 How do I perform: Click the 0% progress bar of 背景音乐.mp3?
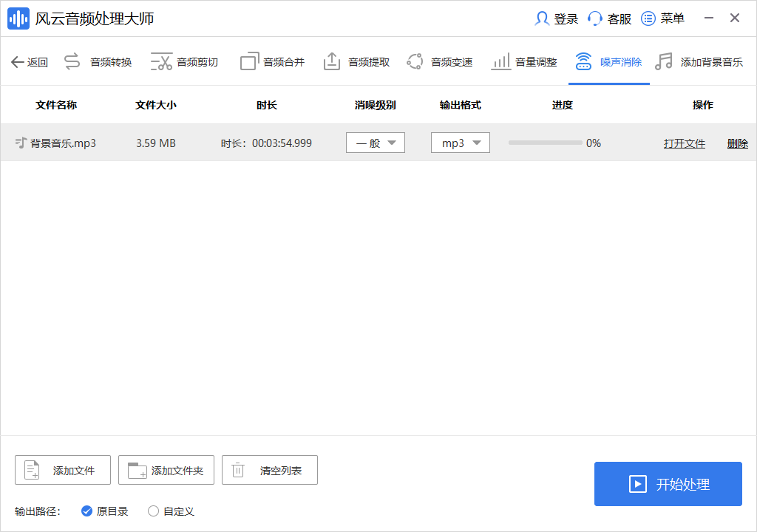tap(543, 143)
